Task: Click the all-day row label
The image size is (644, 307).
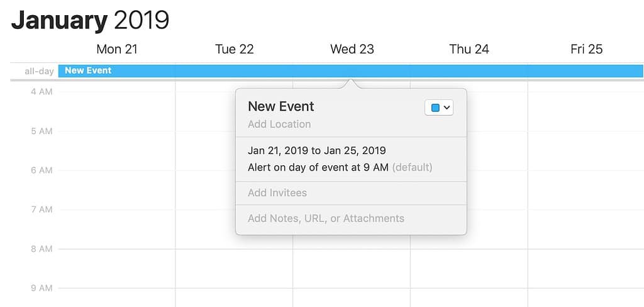Action: (x=39, y=71)
